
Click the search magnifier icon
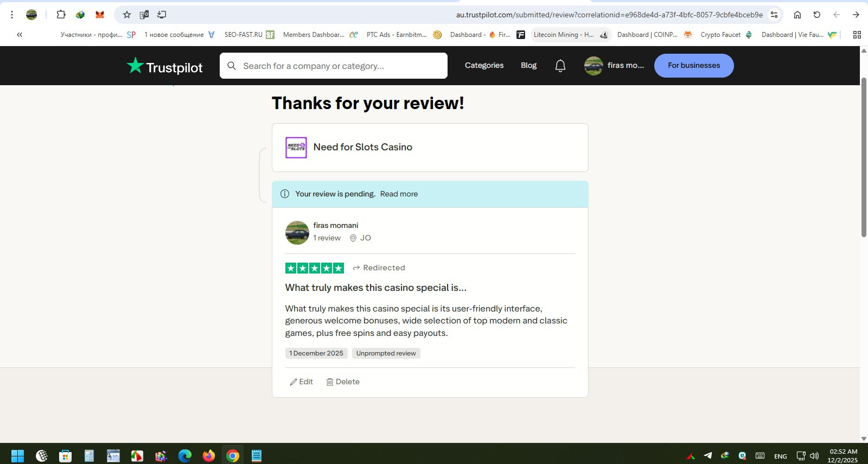232,66
